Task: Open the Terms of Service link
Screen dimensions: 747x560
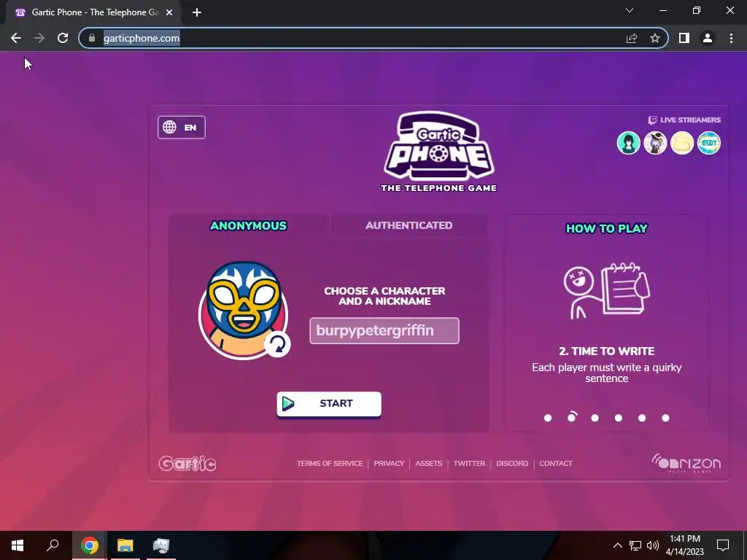Action: 330,463
